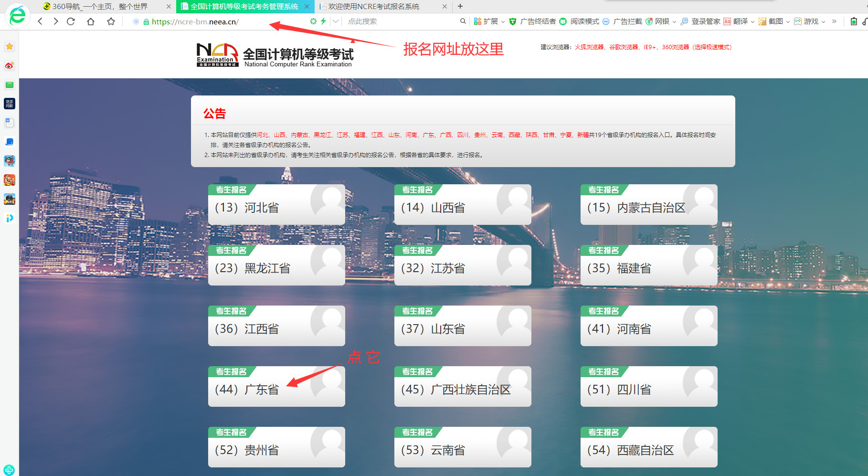Open Weibo icon in left sidebar

point(10,65)
